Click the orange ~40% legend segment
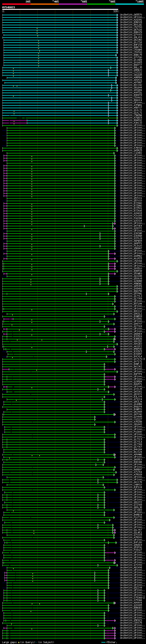Image resolution: width=146 pixels, height=644 pixels. [x=45, y=4]
